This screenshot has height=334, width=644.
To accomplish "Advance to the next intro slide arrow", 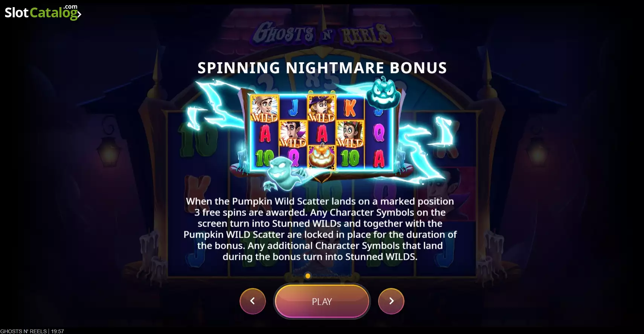I will pos(391,301).
